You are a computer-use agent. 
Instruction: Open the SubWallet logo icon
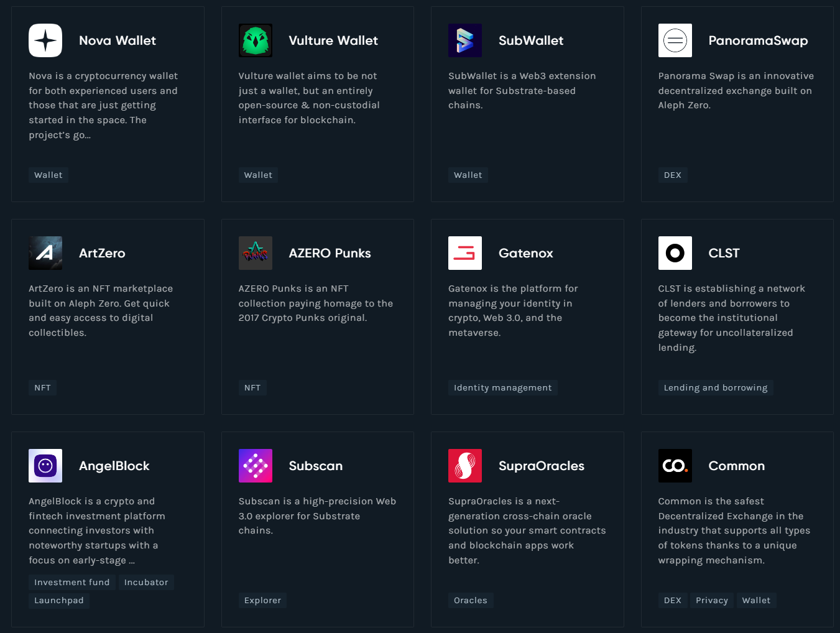pos(465,40)
